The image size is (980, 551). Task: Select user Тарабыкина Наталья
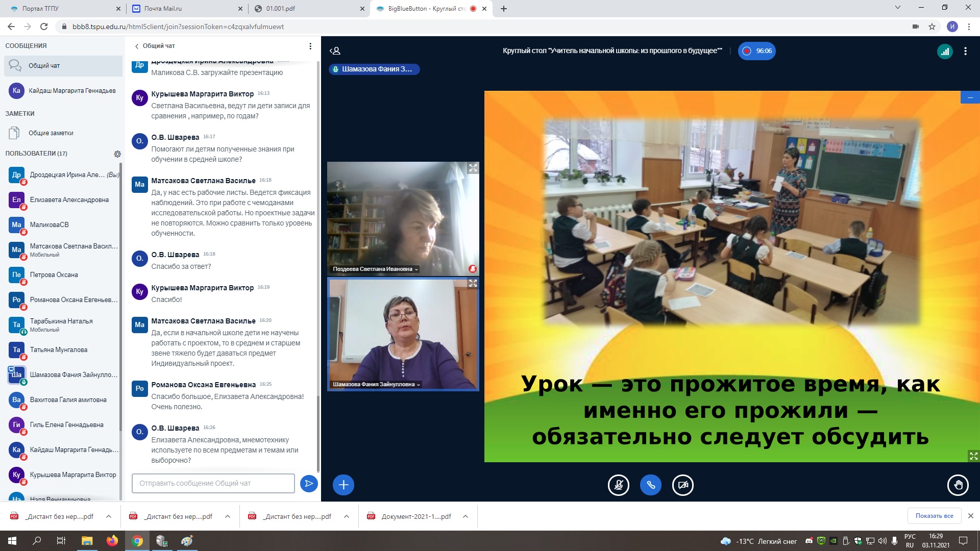[63, 325]
